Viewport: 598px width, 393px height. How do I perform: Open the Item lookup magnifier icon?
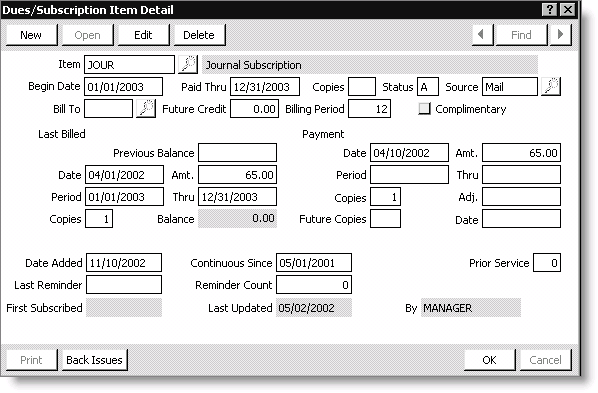188,64
